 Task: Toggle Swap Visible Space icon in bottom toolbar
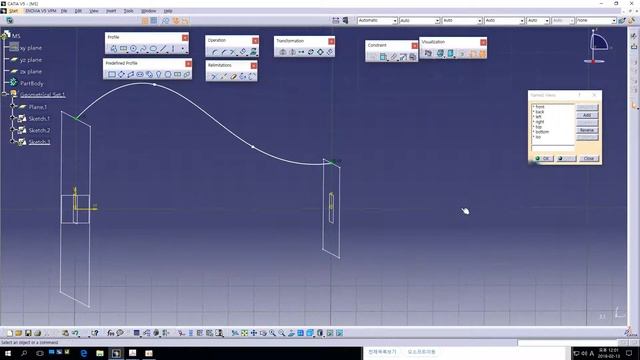click(x=339, y=333)
